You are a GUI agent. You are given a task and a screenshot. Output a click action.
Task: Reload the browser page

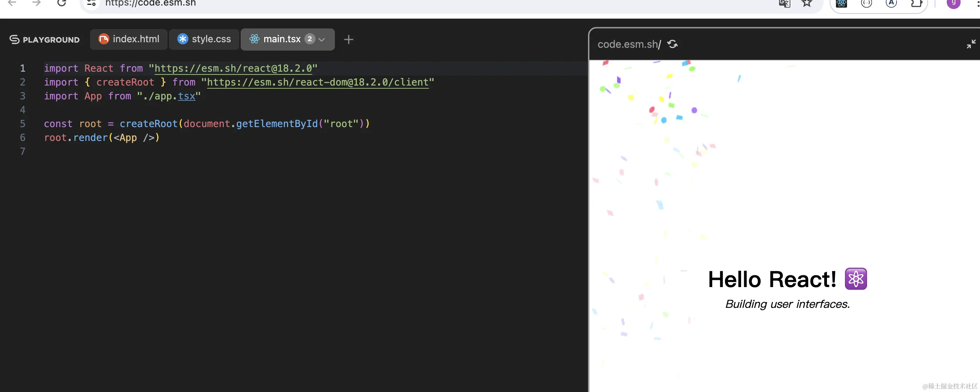coord(62,3)
